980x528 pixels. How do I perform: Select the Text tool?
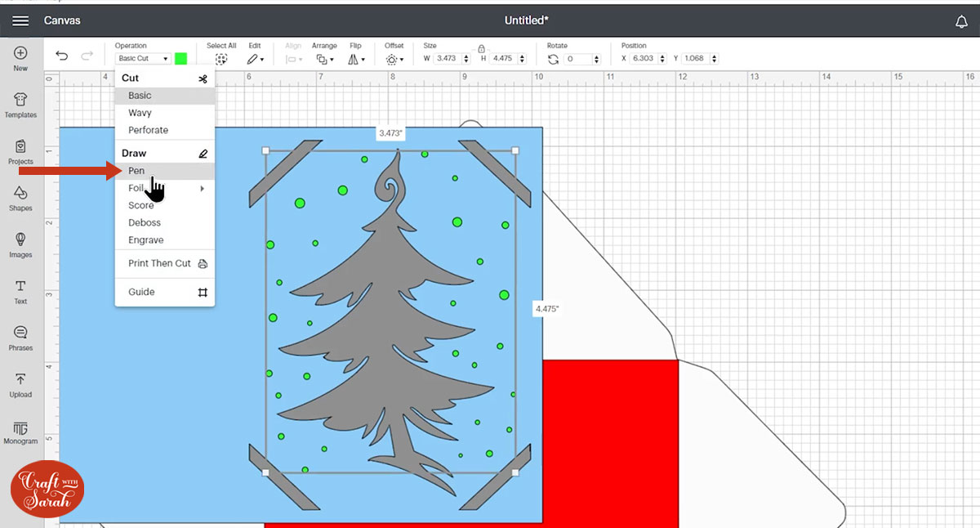[x=20, y=291]
